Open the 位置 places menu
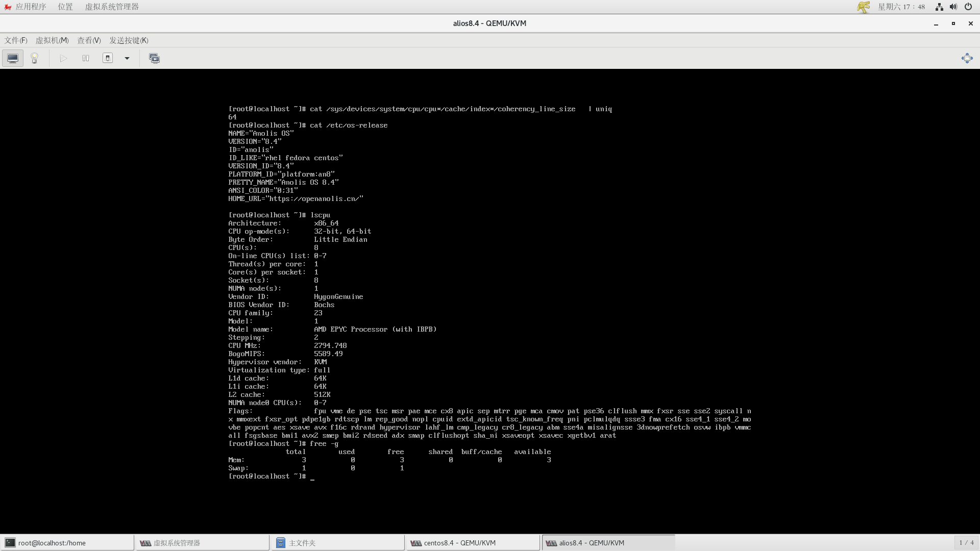The height and width of the screenshot is (551, 980). click(x=65, y=7)
